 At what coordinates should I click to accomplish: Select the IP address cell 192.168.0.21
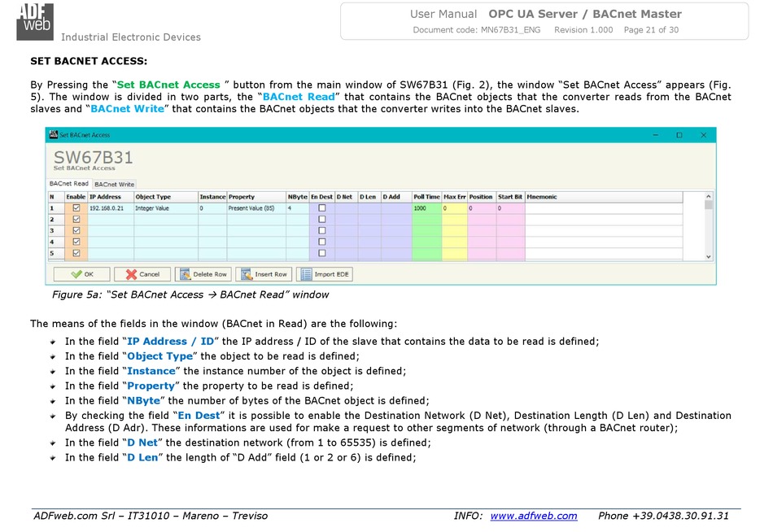(111, 208)
